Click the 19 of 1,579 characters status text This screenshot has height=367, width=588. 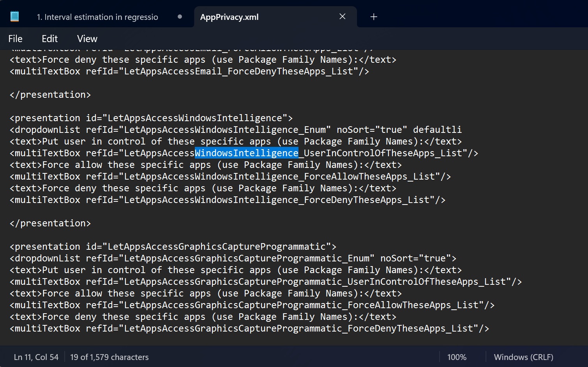click(109, 357)
